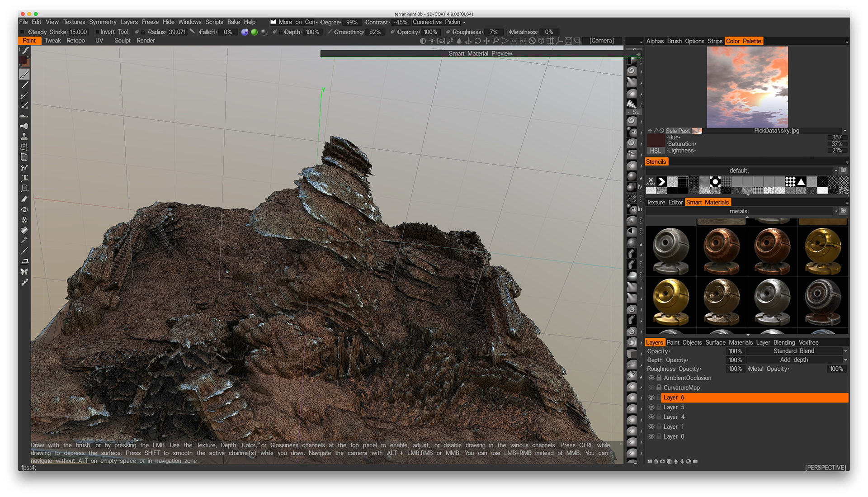
Task: Toggle the Invert Tool checkbox
Action: click(98, 32)
